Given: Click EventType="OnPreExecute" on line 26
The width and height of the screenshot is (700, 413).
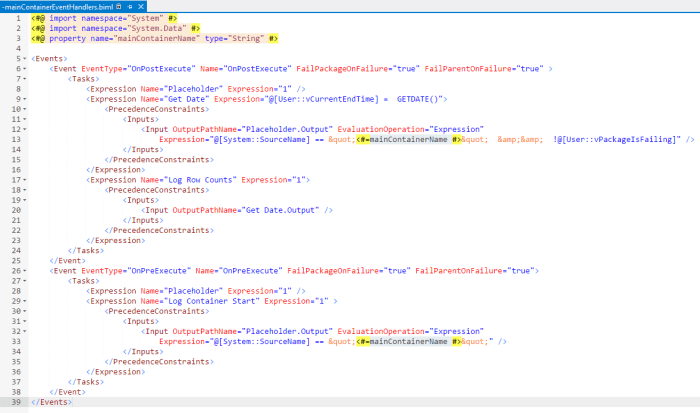Looking at the screenshot, I should point(136,271).
